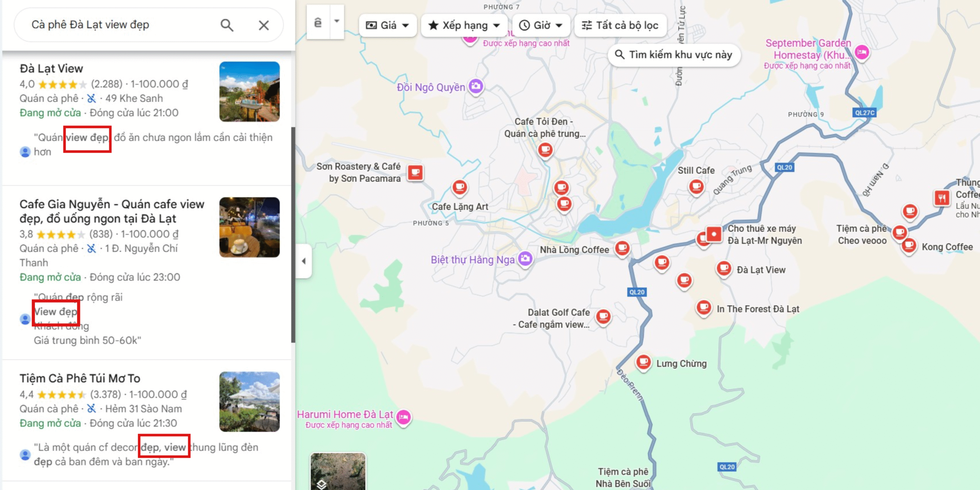980x490 pixels.
Task: Click the Đà Lạt View map pin
Action: (x=724, y=268)
